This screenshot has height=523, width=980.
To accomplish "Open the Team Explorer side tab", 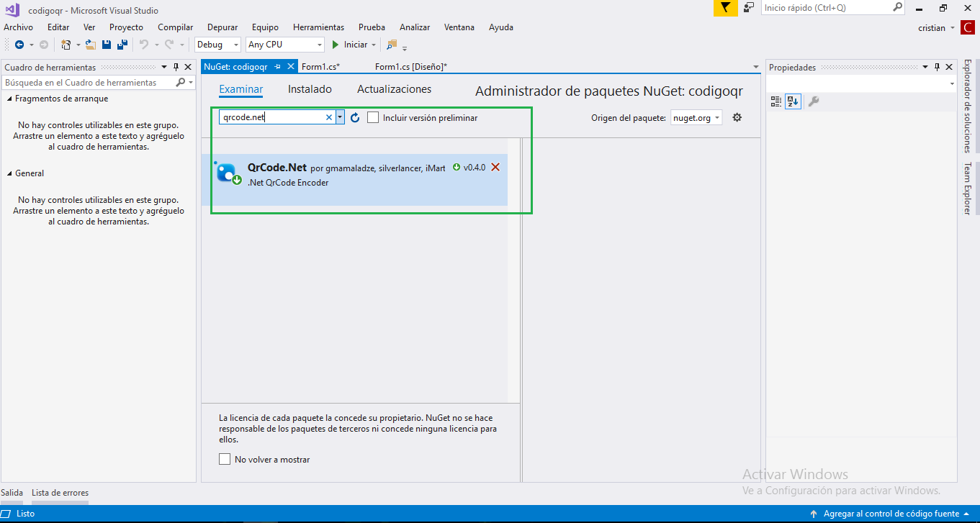I will click(x=968, y=188).
